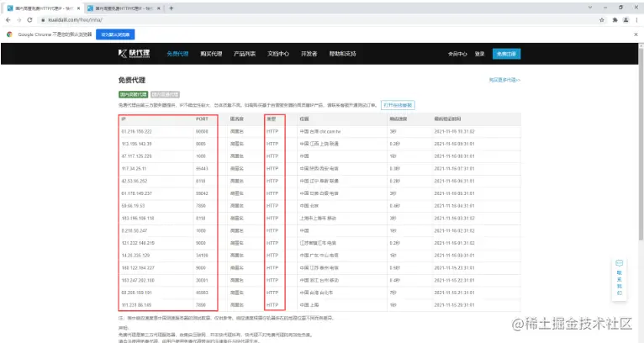Select IP cell 111.231.86.149
Image resolution: width=644 pixels, height=343 pixels.
pos(136,305)
